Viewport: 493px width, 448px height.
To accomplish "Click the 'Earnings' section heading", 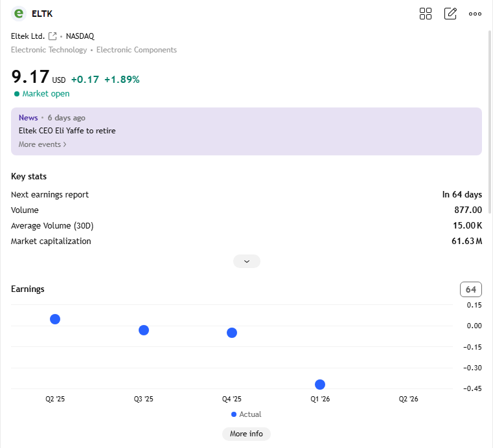I will (28, 289).
